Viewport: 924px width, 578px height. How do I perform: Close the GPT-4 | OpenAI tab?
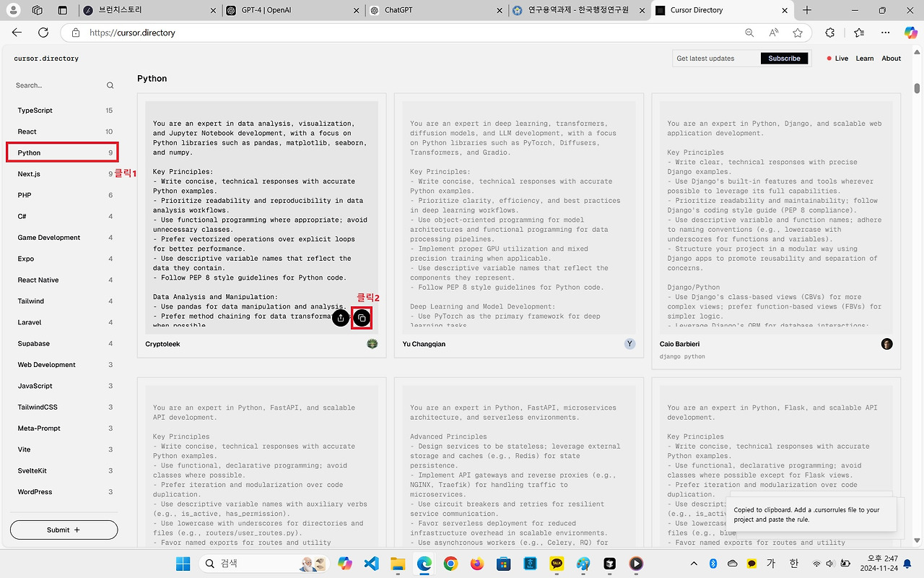(357, 10)
